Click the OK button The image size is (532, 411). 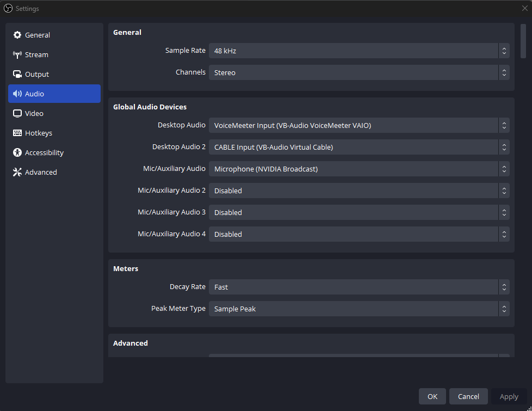pos(432,396)
